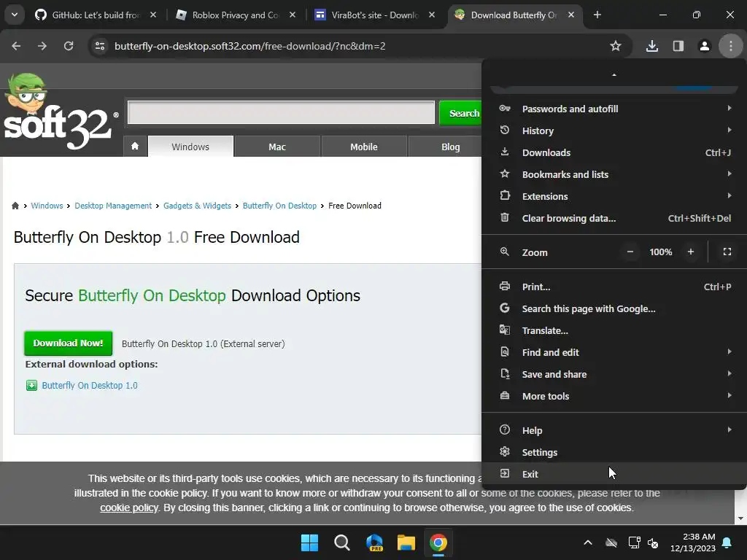Open site information icon in address bar
Screen dimensions: 747x560
pyautogui.click(x=100, y=46)
